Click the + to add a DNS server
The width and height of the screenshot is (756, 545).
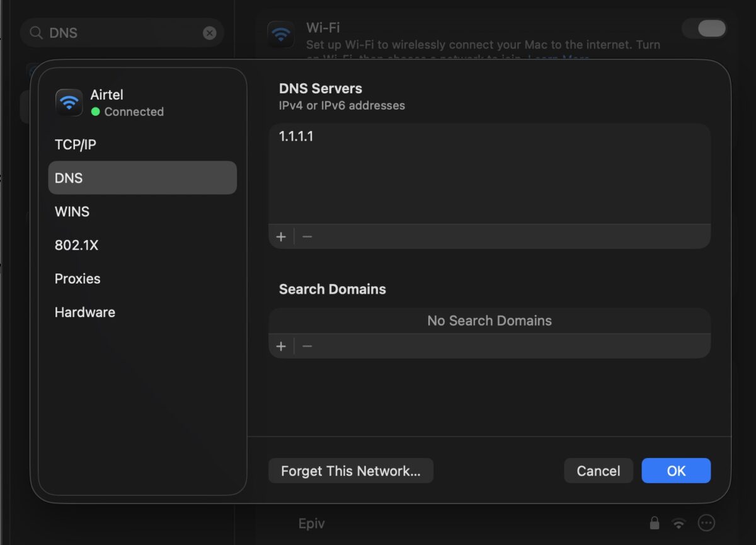(x=281, y=236)
